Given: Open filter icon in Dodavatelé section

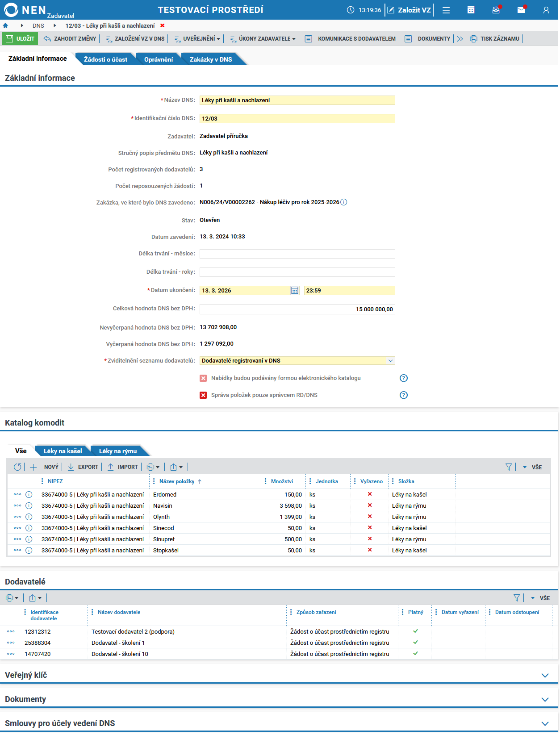Looking at the screenshot, I should (517, 598).
